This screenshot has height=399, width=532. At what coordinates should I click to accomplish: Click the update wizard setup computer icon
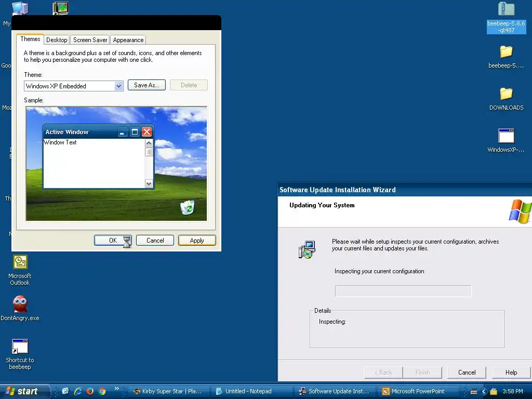pos(307,249)
